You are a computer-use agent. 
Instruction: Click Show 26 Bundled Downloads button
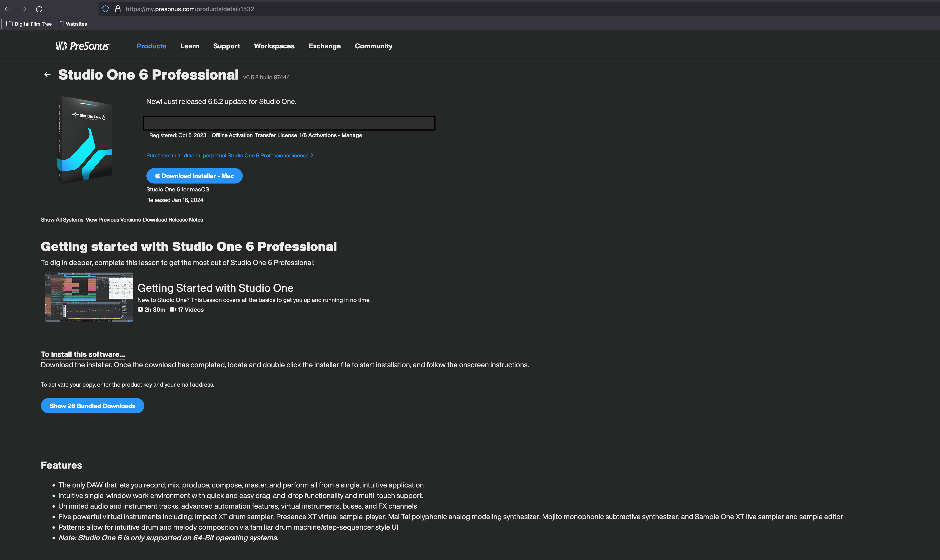[x=93, y=406]
